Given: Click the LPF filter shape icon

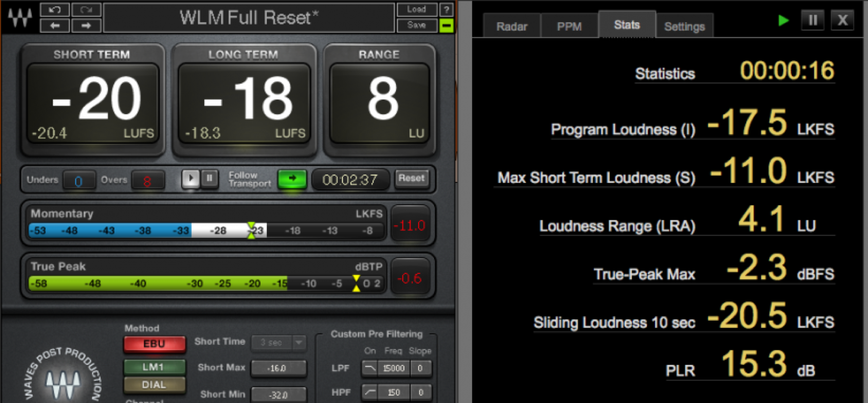Looking at the screenshot, I should [x=370, y=368].
